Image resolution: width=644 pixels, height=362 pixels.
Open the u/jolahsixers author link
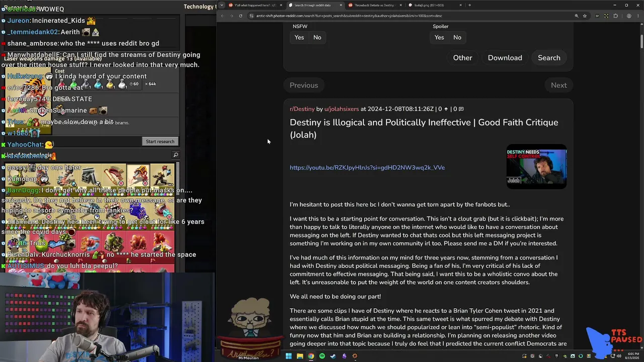click(x=342, y=109)
